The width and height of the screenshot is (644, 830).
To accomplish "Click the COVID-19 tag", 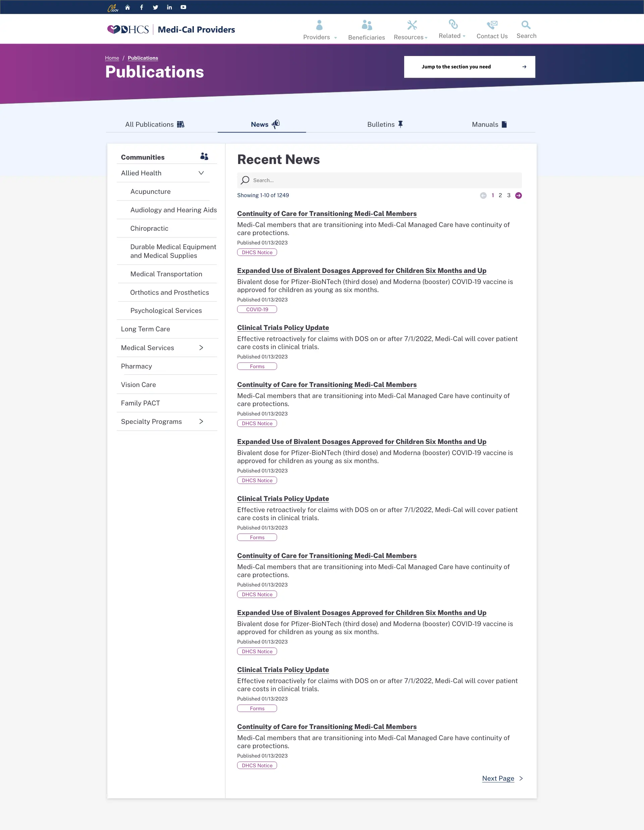I will click(x=257, y=309).
